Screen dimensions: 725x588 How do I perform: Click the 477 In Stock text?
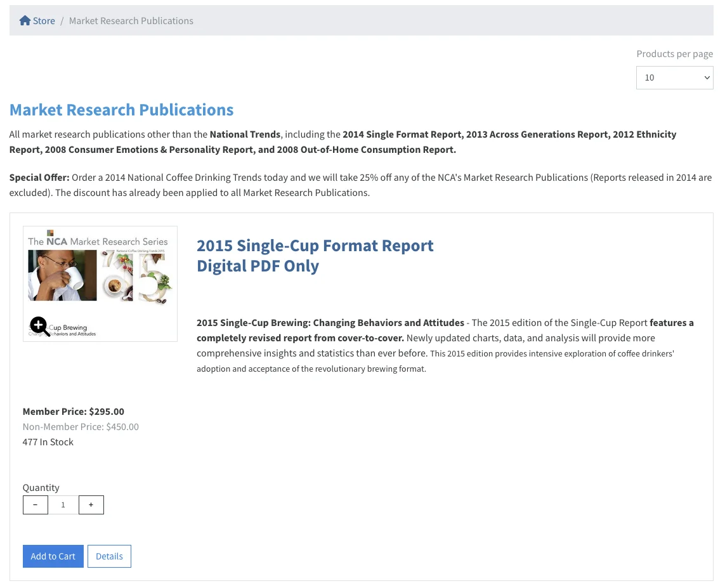(x=48, y=442)
